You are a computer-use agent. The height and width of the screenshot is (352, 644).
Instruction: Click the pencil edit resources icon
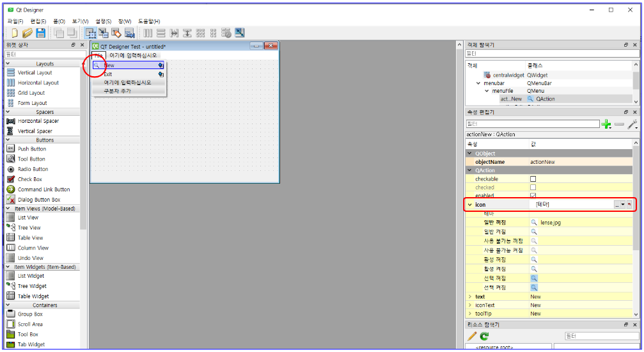472,337
